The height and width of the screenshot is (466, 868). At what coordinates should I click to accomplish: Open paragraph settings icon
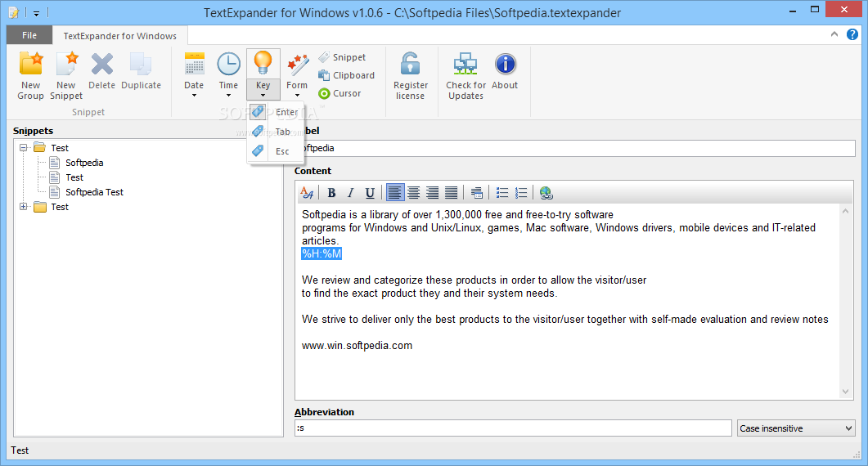tap(477, 193)
